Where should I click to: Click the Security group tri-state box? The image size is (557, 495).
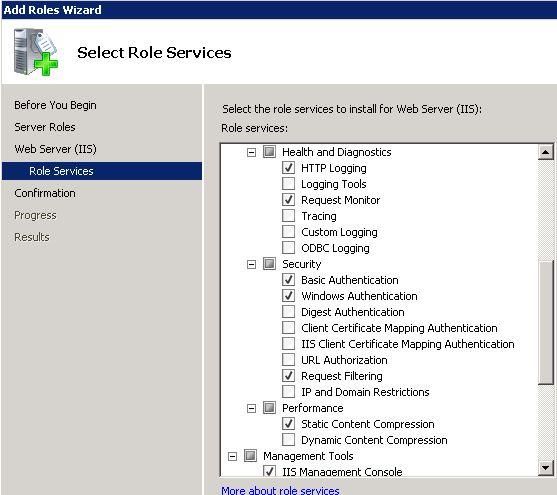(269, 264)
